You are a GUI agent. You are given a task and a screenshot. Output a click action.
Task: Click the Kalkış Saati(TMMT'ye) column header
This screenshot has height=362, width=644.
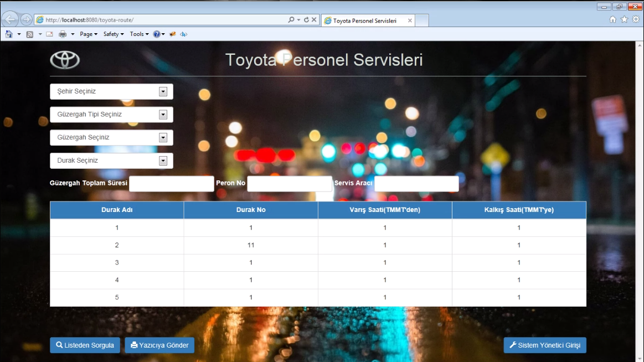coord(519,210)
